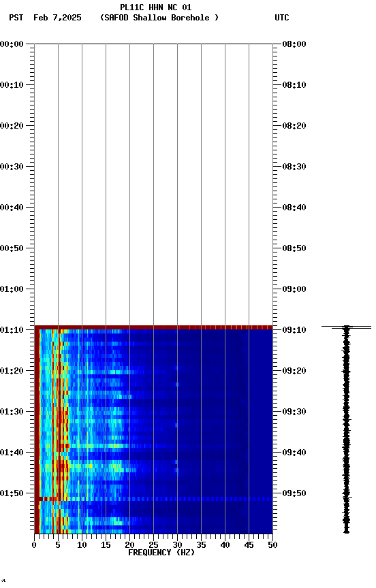
Task: Click the FREQUENCY (HZ) axis label
Action: click(x=161, y=553)
